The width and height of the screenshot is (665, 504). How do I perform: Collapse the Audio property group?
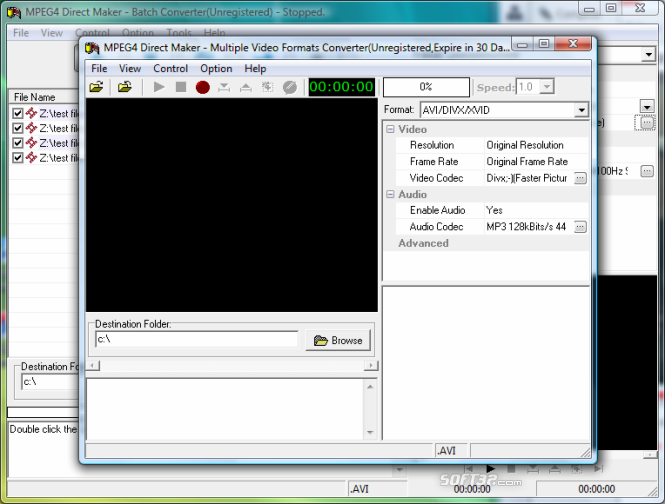(x=390, y=194)
